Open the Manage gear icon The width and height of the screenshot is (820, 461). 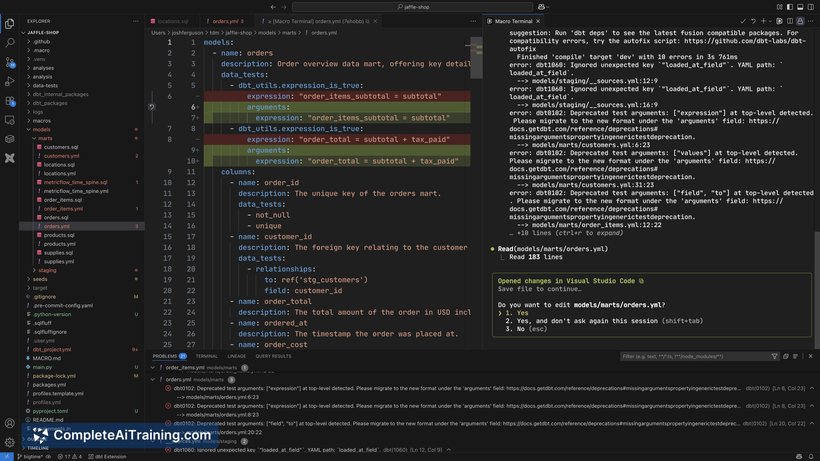pyautogui.click(x=9, y=443)
